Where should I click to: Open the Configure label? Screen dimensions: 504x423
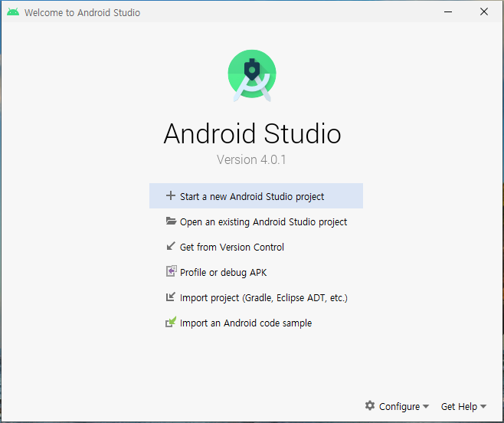pyautogui.click(x=399, y=407)
